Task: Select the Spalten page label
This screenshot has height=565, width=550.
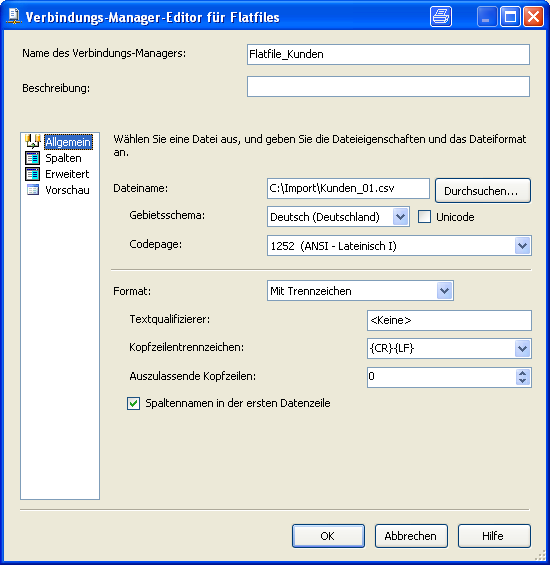Action: click(x=63, y=158)
